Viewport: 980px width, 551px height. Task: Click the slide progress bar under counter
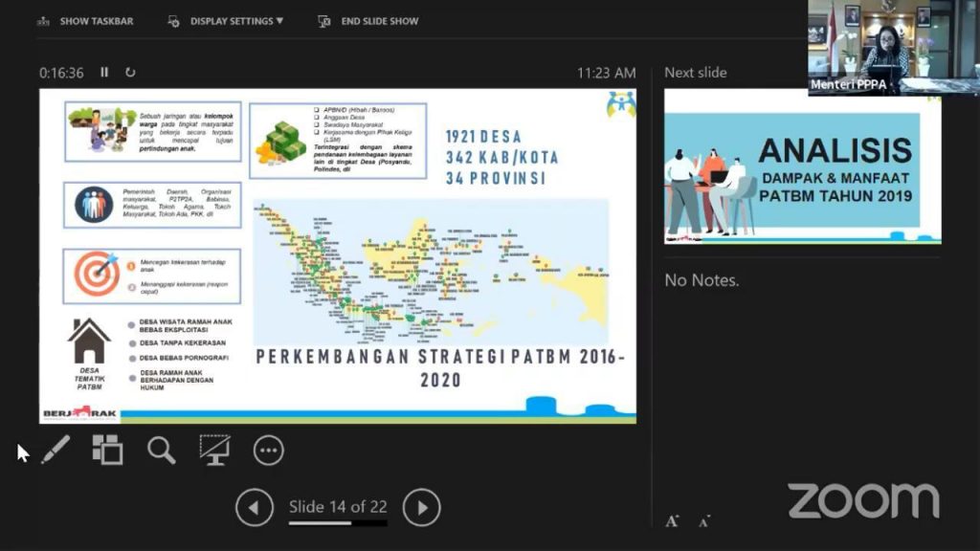click(x=338, y=523)
